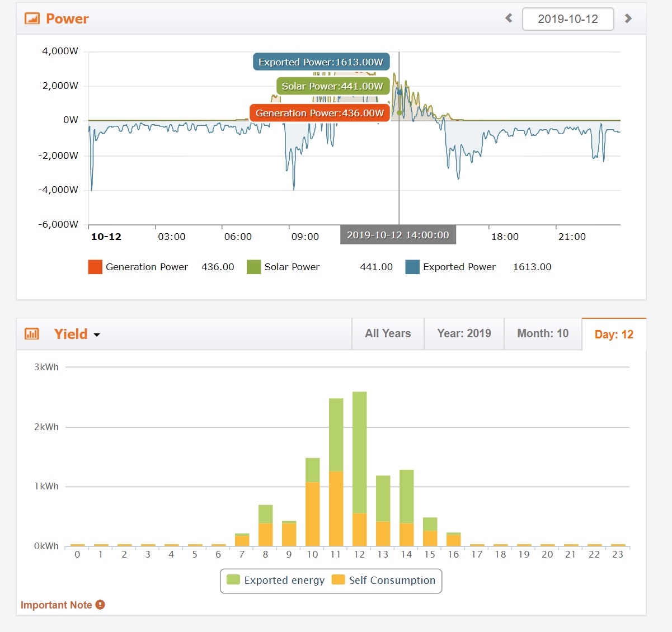Click the Power chart icon
This screenshot has height=632, width=672.
point(32,18)
